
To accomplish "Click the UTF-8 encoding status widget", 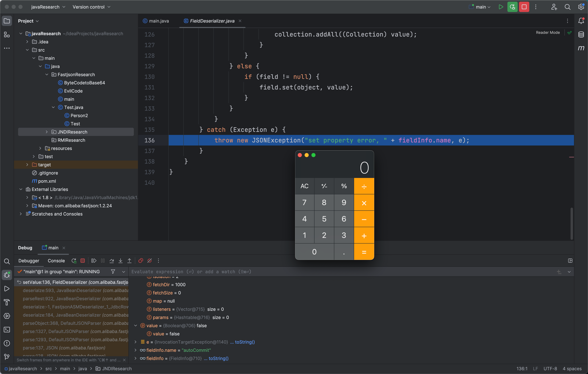I will [x=550, y=369].
